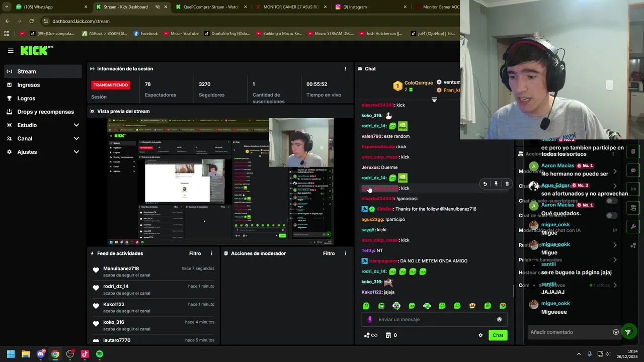Insert the red-hat emote in quick bar

point(472,306)
